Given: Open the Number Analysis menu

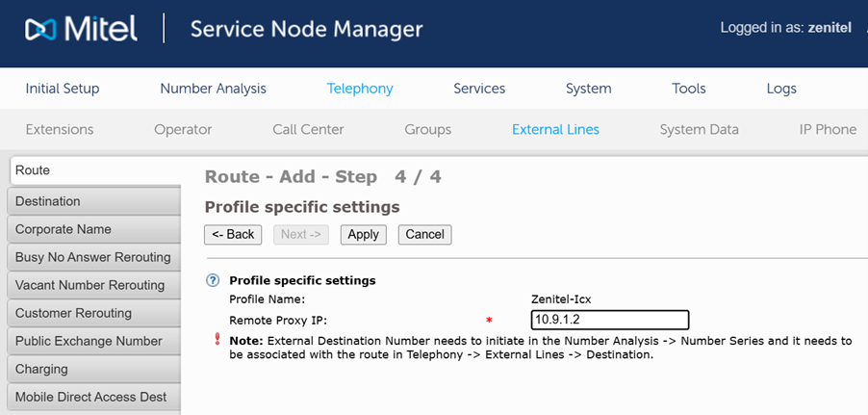Looking at the screenshot, I should coord(213,89).
